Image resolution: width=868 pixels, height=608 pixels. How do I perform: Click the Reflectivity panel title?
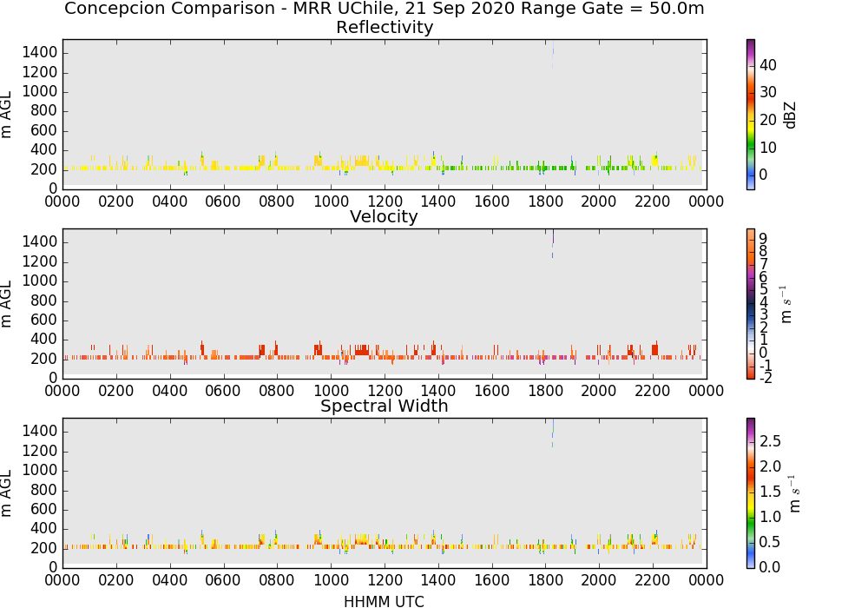[x=385, y=27]
